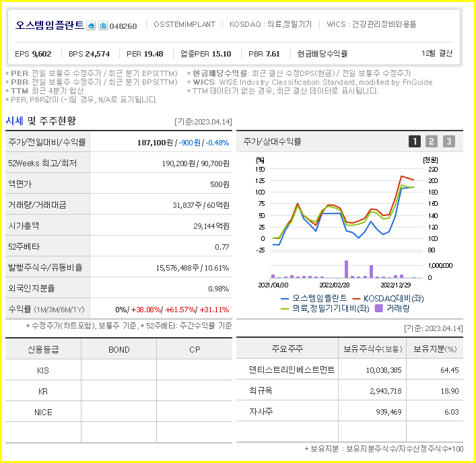476x463 pixels.
Task: Click the KR rating row
Action: point(118,391)
